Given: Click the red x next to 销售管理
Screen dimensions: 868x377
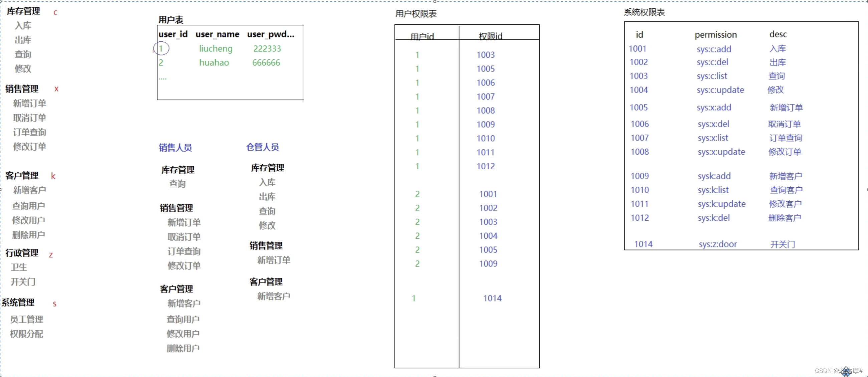Looking at the screenshot, I should click(56, 89).
